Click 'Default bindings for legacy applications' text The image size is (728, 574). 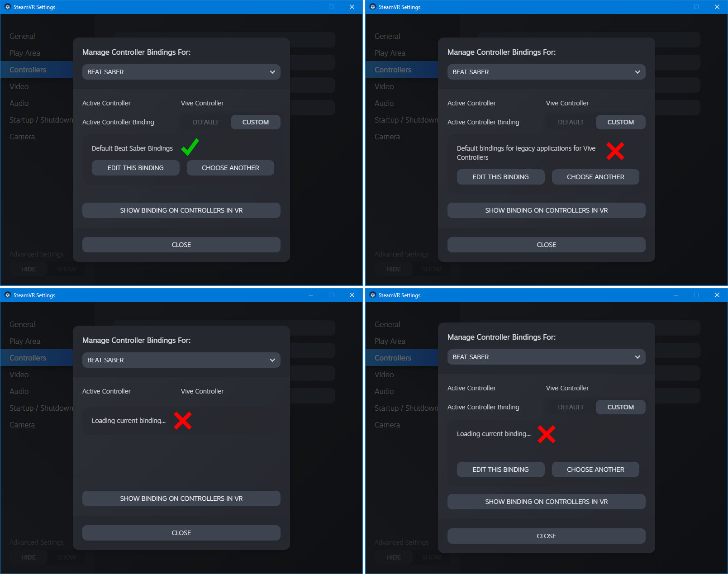pyautogui.click(x=526, y=153)
